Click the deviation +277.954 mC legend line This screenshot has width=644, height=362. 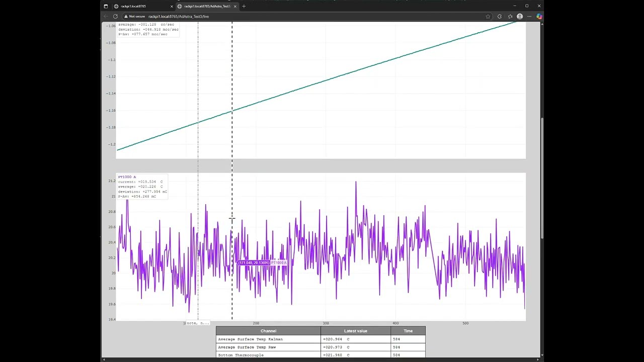tap(142, 192)
